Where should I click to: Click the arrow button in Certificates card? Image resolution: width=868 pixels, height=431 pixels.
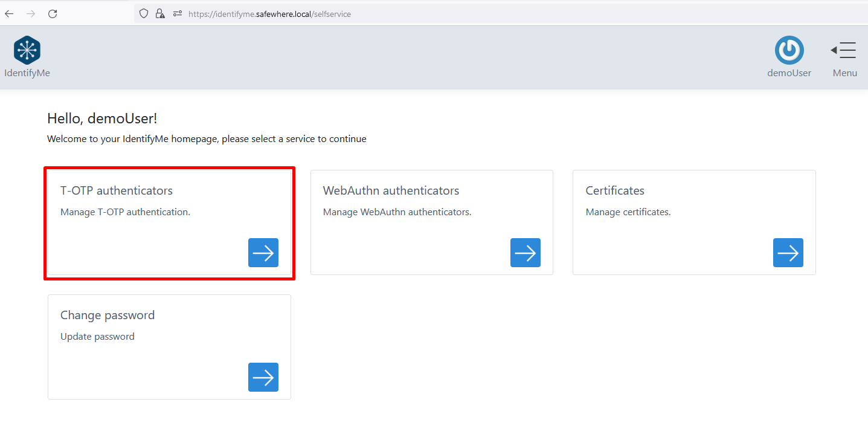[x=788, y=253]
